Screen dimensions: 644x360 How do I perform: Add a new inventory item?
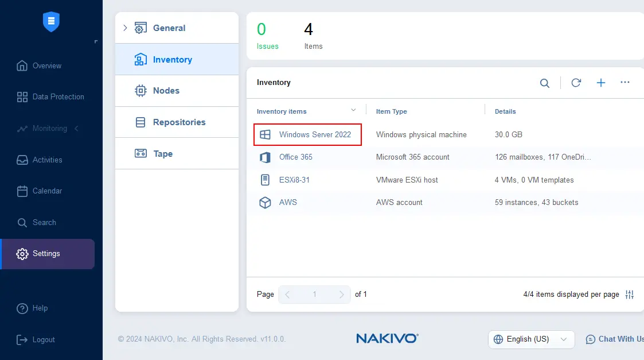coord(601,83)
